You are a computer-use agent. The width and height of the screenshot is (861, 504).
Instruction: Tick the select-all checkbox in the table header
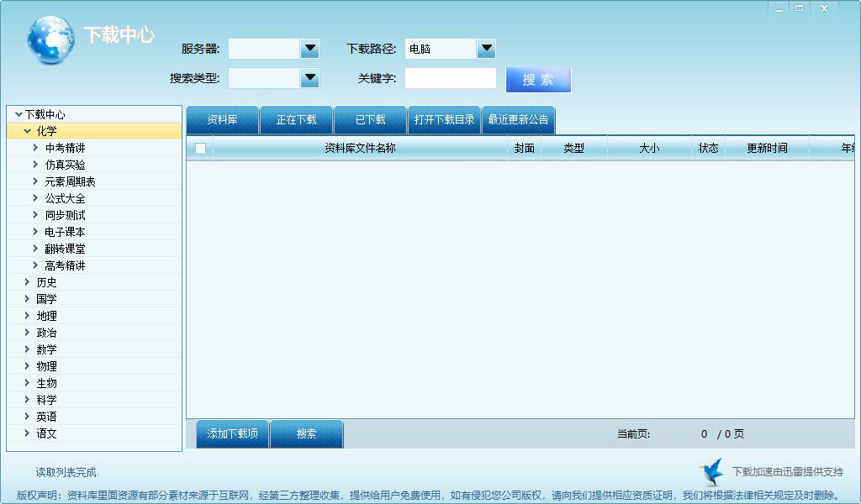coord(200,148)
